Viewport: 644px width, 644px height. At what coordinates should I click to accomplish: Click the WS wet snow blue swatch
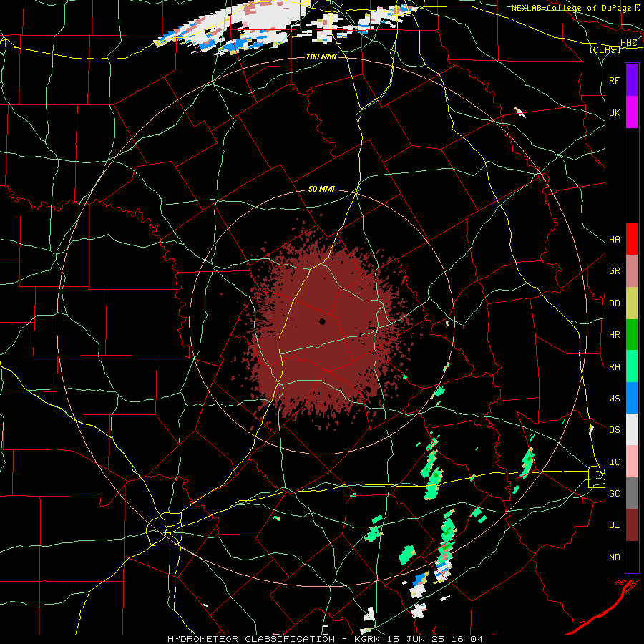coord(632,398)
